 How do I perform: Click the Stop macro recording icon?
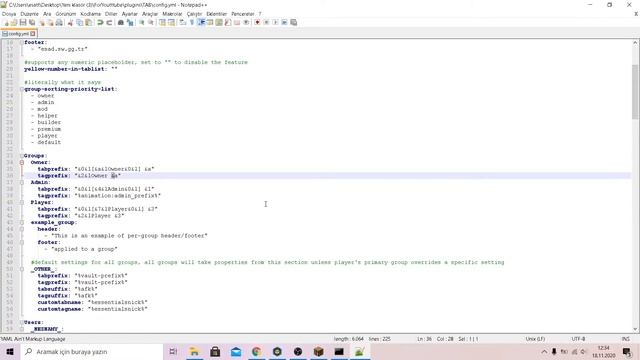pos(266,22)
